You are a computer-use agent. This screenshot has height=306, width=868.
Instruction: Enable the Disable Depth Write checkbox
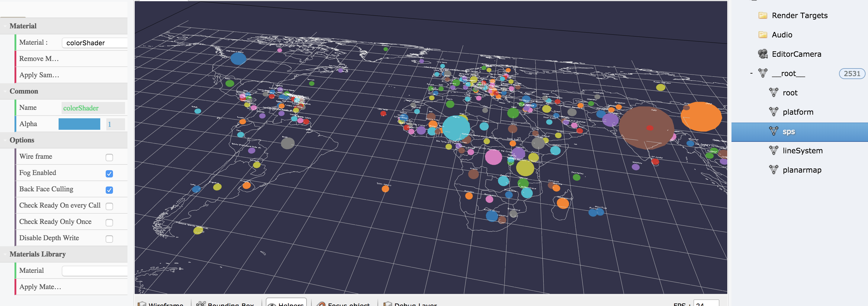pyautogui.click(x=109, y=239)
